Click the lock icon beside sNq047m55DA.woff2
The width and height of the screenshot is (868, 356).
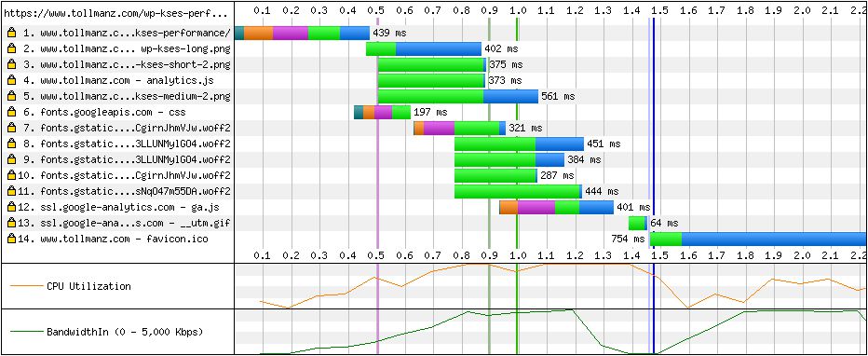(x=11, y=192)
